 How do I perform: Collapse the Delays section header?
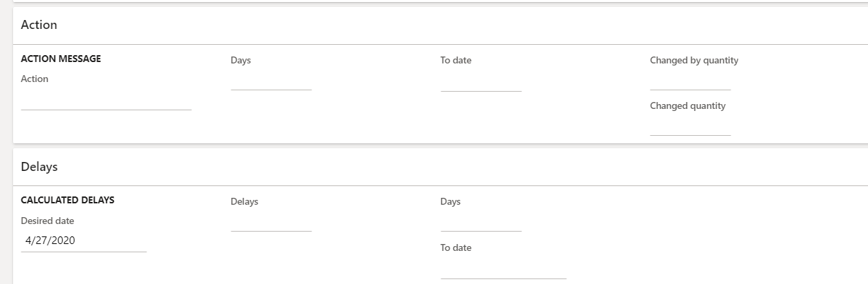(x=39, y=167)
